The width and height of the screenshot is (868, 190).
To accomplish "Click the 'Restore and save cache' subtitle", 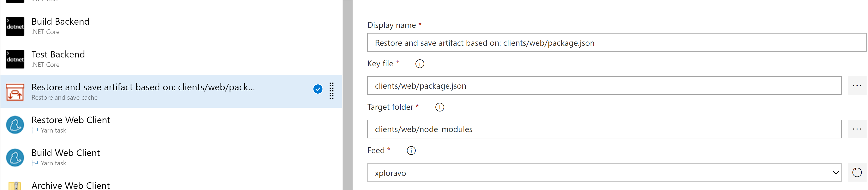I will click(x=64, y=98).
